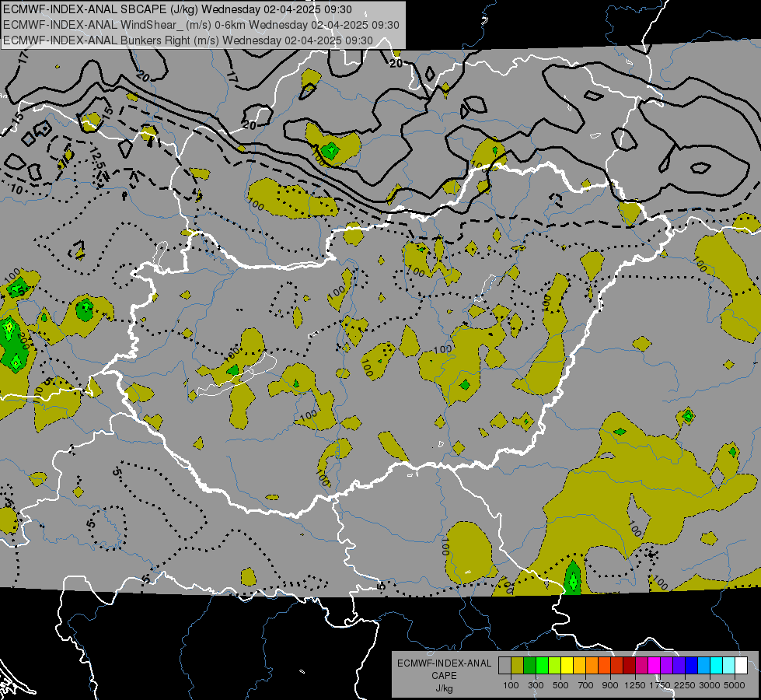Image resolution: width=761 pixels, height=700 pixels.
Task: Select the saturated cyan legend swatch
Action: tap(717, 665)
